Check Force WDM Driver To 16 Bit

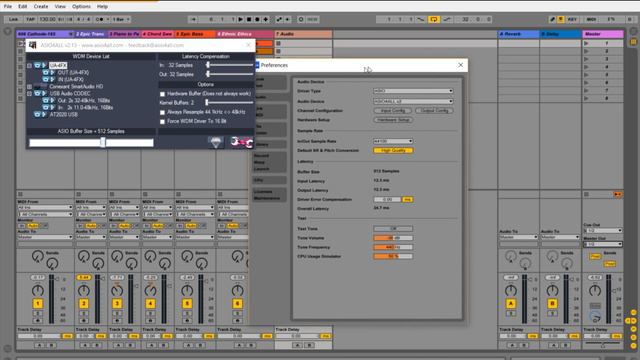[162, 122]
